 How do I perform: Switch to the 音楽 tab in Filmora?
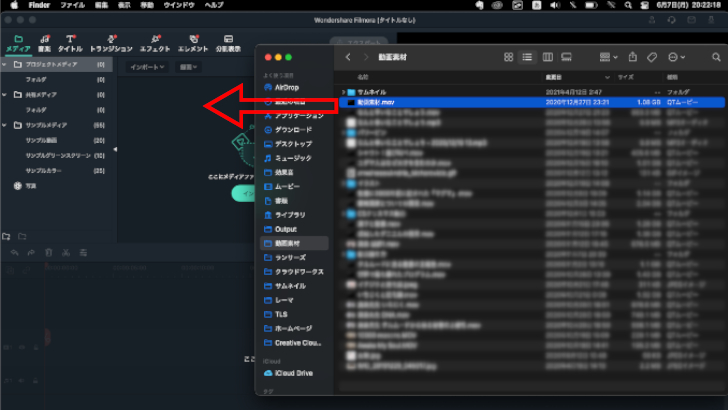(45, 43)
